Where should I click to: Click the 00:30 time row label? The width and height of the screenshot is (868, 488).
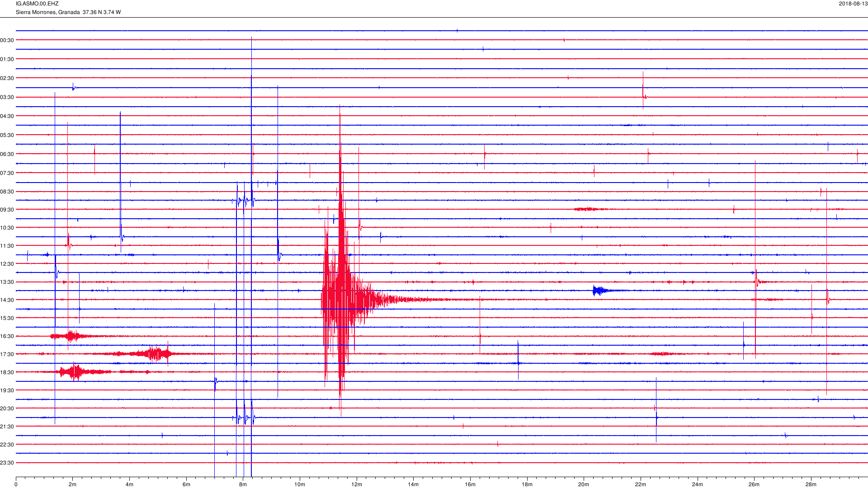(7, 40)
